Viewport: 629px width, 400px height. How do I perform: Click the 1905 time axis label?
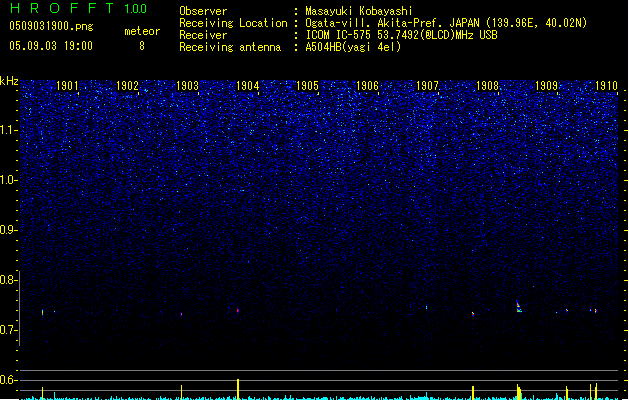(x=307, y=86)
